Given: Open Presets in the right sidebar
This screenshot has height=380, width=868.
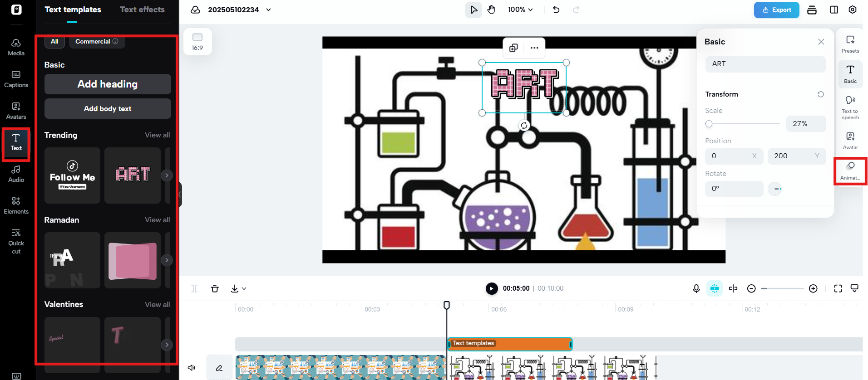Looking at the screenshot, I should (x=850, y=44).
